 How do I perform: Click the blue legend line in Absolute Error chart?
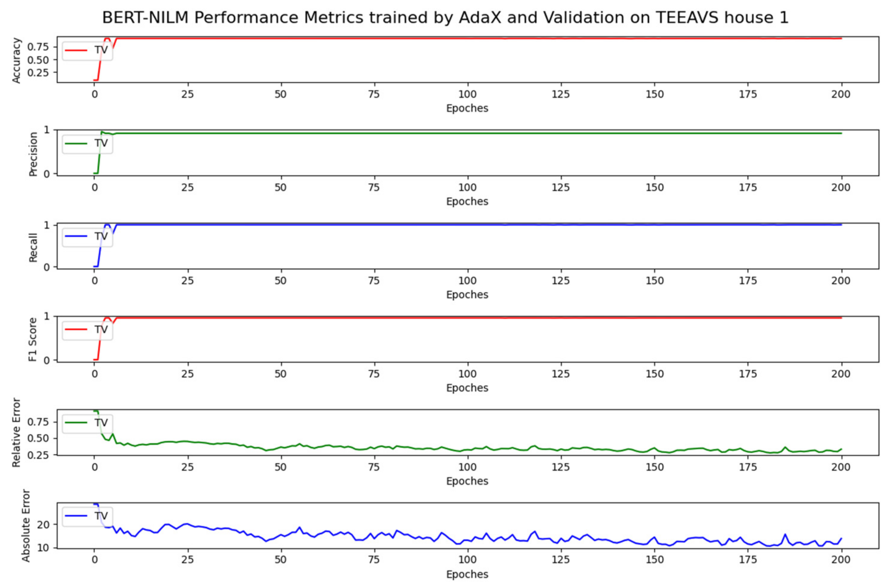click(76, 516)
